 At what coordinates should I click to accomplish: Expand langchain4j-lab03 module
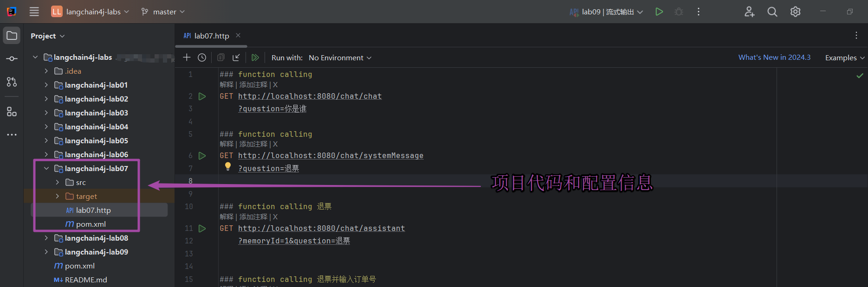(x=46, y=113)
